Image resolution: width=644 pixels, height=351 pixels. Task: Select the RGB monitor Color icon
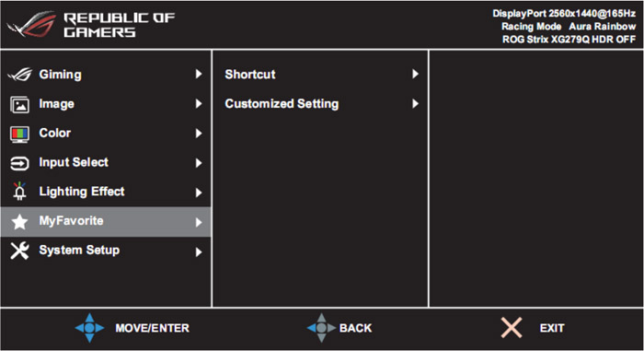coord(19,135)
